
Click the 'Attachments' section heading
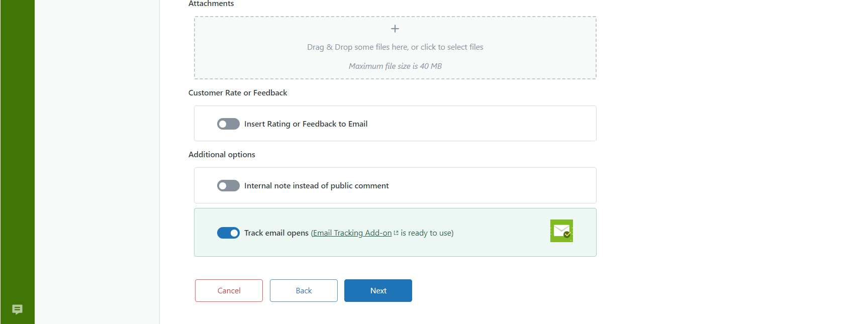coord(211,4)
